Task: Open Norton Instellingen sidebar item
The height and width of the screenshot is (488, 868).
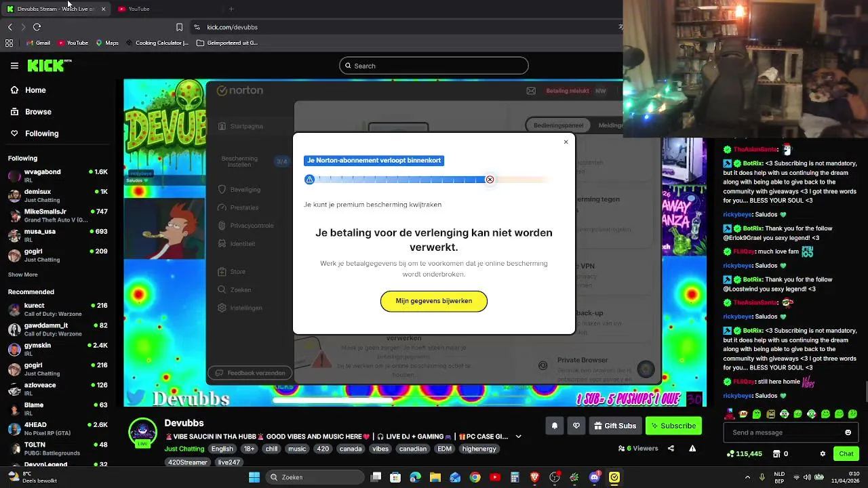Action: tap(240, 308)
